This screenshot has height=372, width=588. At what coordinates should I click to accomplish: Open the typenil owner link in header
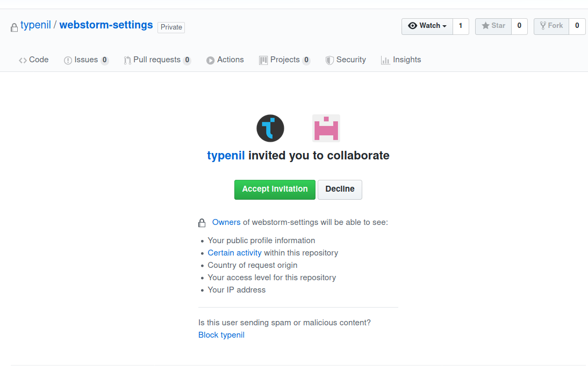(x=35, y=25)
